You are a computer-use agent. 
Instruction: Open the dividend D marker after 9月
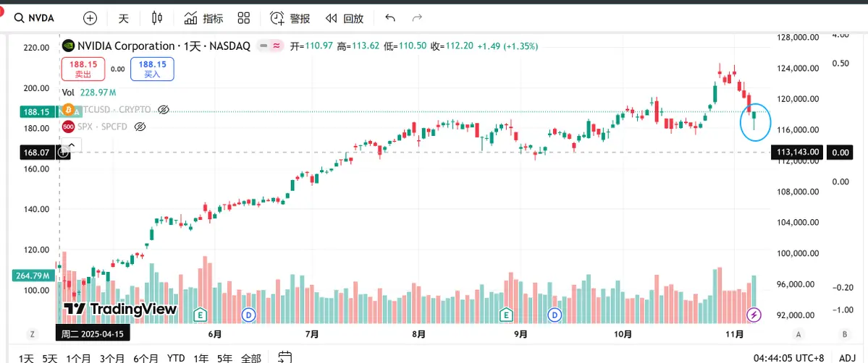pyautogui.click(x=555, y=315)
